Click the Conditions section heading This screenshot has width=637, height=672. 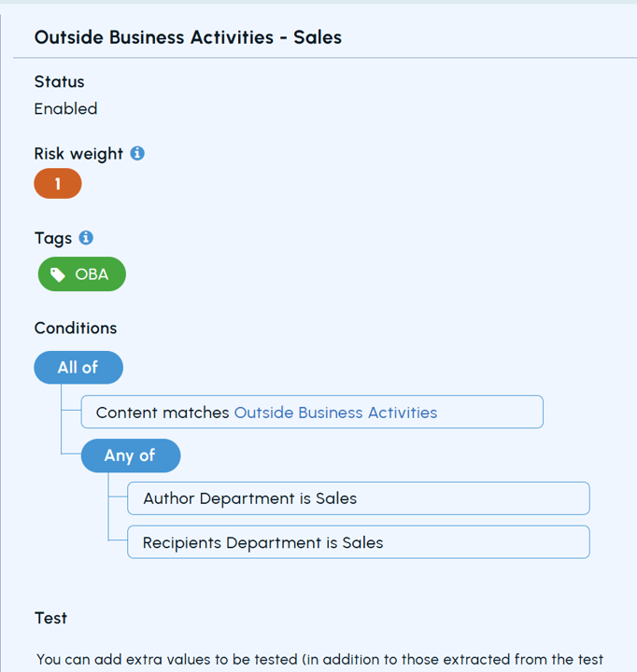(x=76, y=329)
